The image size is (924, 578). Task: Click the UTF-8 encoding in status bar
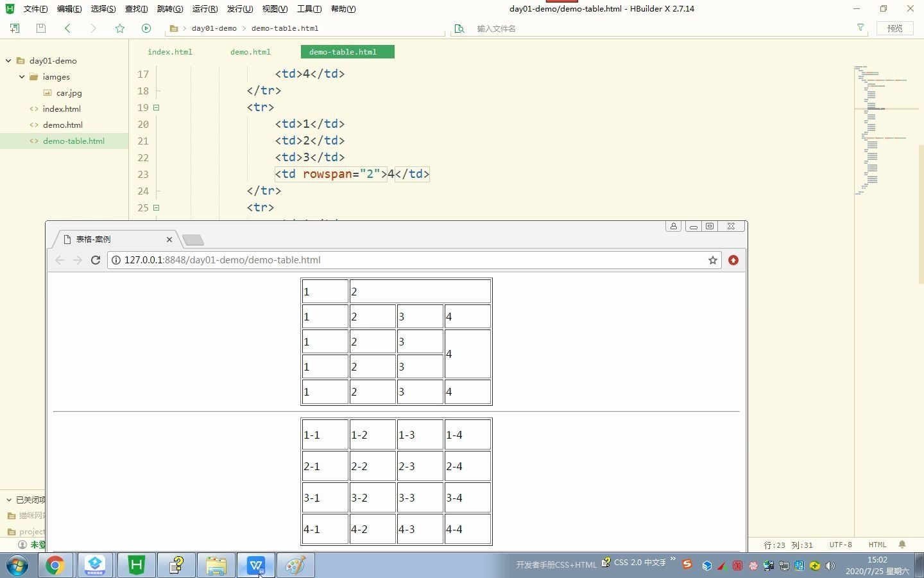841,545
